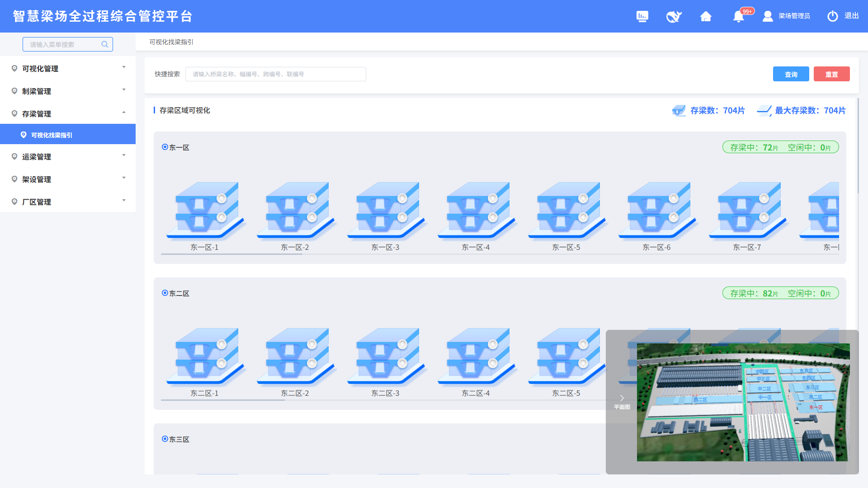Collapse the 存梁管理 menu arrow

pyautogui.click(x=124, y=113)
